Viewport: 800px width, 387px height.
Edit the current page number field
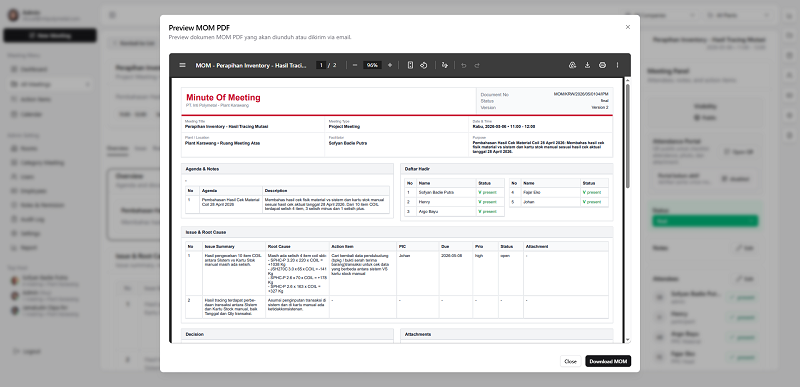pos(321,65)
